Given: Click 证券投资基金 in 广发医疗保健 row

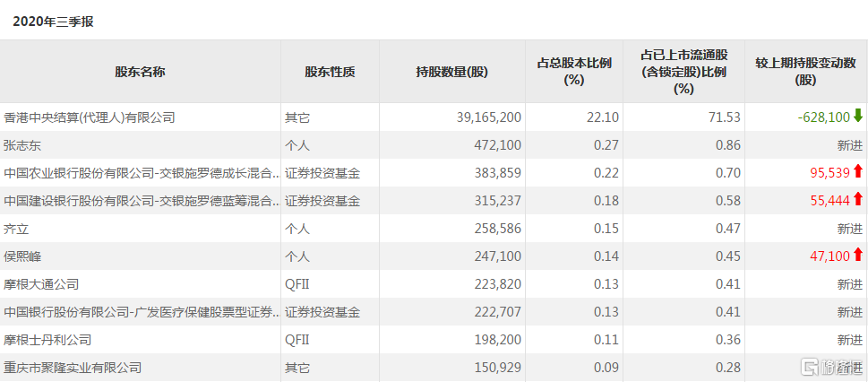Looking at the screenshot, I should 322,312.
